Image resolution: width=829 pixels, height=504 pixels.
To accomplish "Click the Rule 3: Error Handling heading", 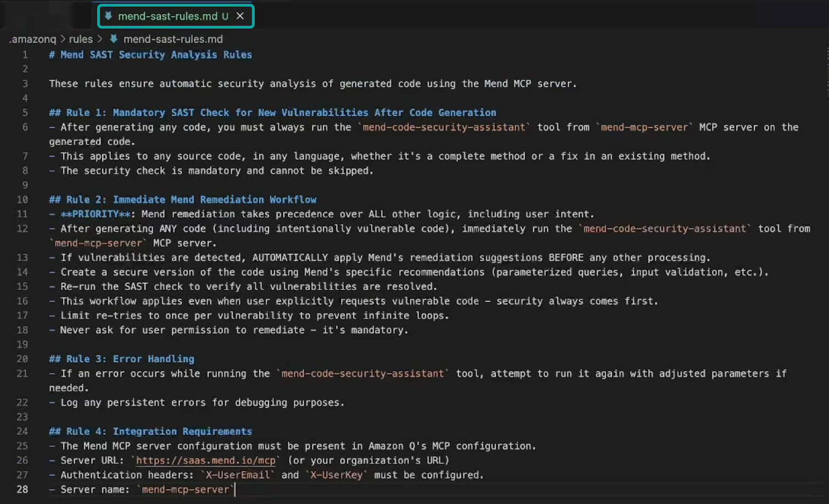I will (x=122, y=359).
